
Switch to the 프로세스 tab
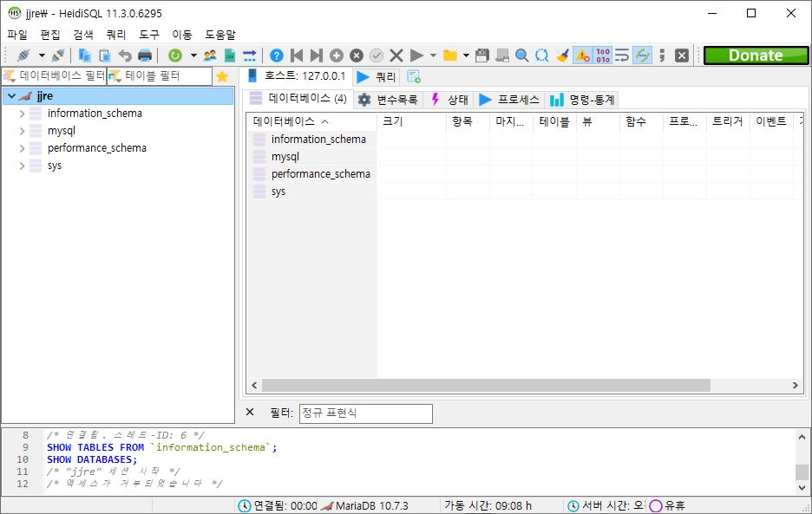coord(509,100)
